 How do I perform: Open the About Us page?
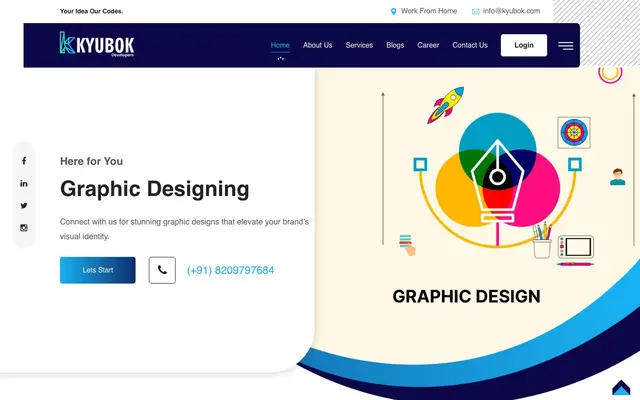(318, 45)
